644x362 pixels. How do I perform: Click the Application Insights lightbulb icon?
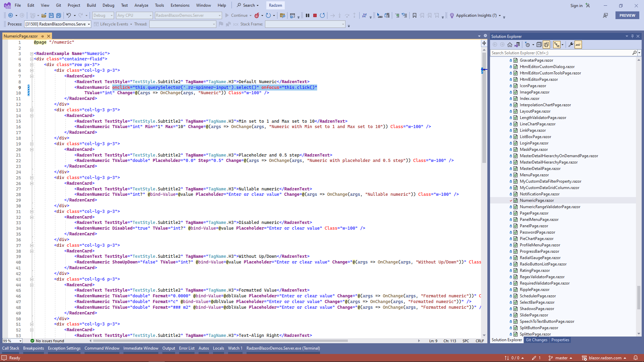(x=452, y=15)
